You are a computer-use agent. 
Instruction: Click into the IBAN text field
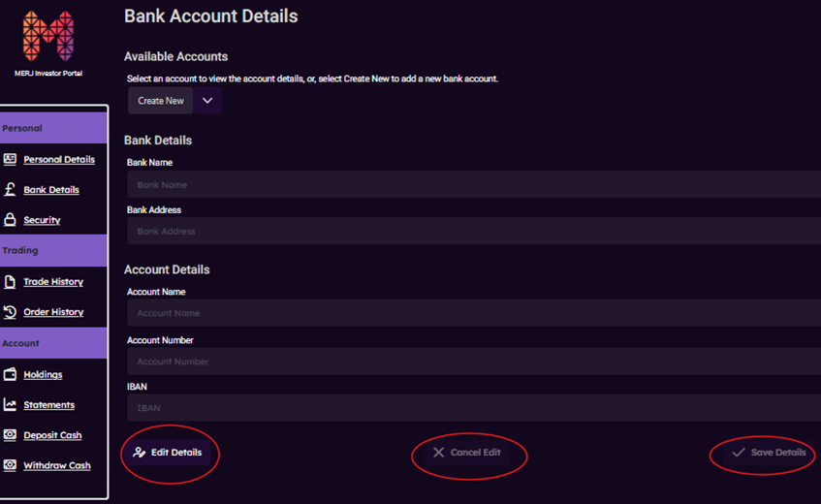coord(473,408)
